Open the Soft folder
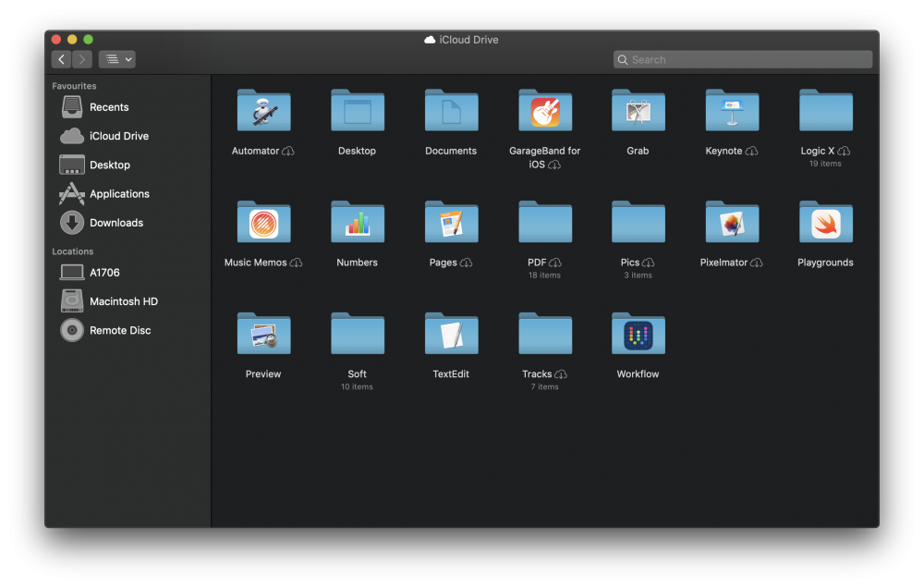The height and width of the screenshot is (587, 924). (357, 333)
